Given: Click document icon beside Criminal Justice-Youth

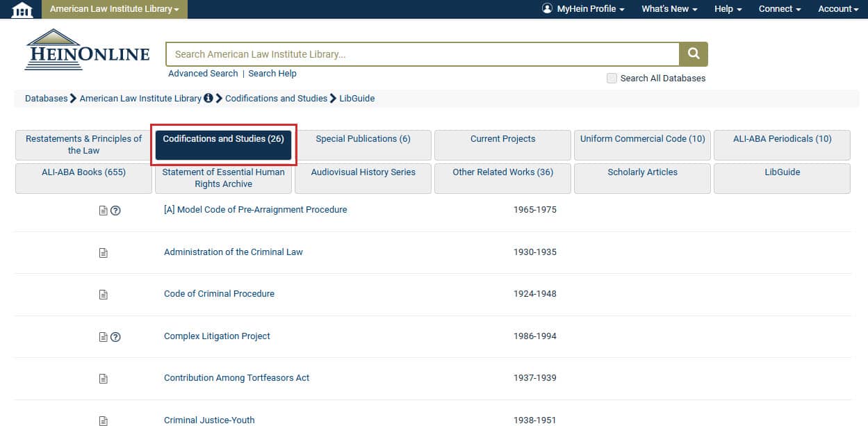Looking at the screenshot, I should coord(103,420).
